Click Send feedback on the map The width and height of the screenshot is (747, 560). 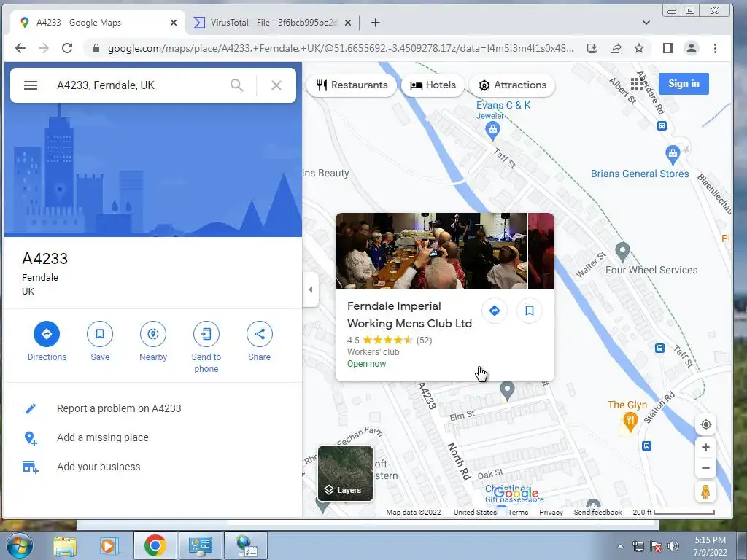click(597, 513)
